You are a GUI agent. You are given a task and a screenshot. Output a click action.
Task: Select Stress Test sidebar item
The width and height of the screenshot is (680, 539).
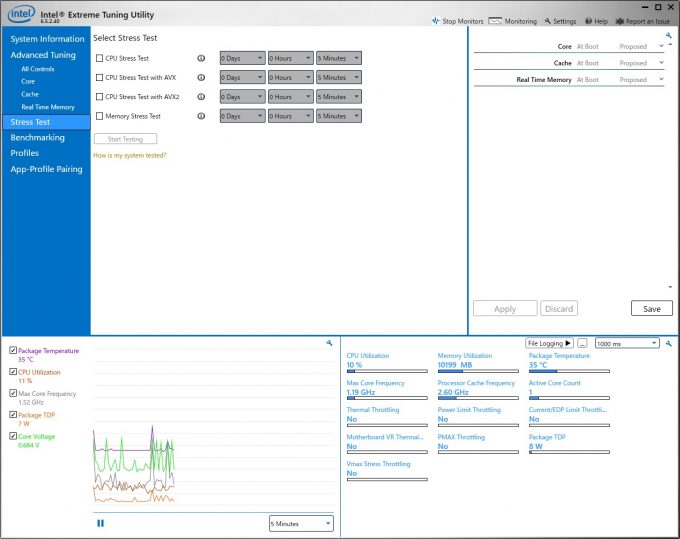click(x=46, y=122)
